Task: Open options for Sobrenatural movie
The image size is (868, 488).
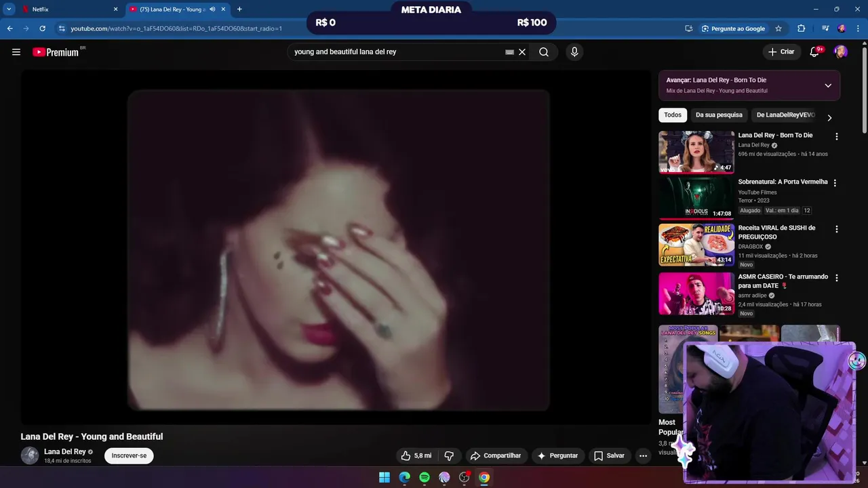Action: [x=835, y=182]
